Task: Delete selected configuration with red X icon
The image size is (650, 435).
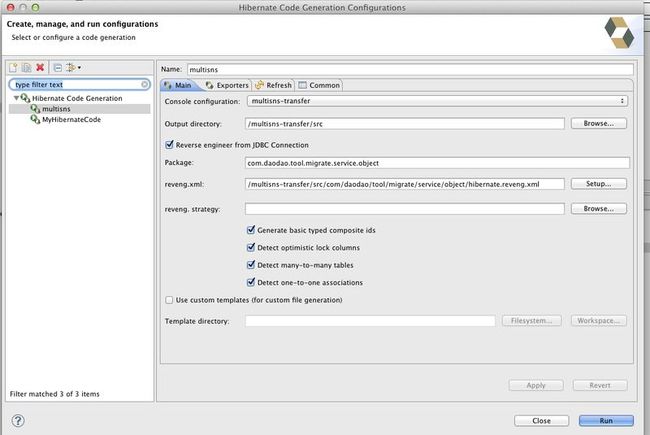Action: 40,67
